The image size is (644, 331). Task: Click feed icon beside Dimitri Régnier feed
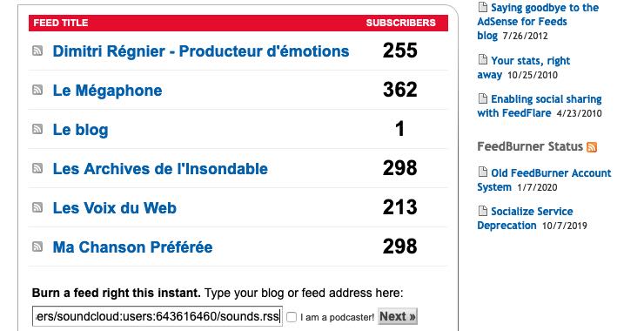pyautogui.click(x=37, y=51)
